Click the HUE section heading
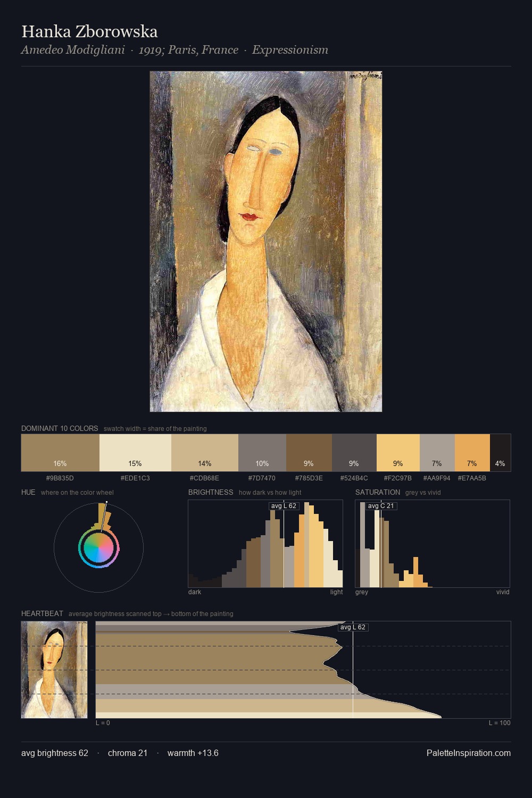This screenshot has height=798, width=532. [x=28, y=492]
